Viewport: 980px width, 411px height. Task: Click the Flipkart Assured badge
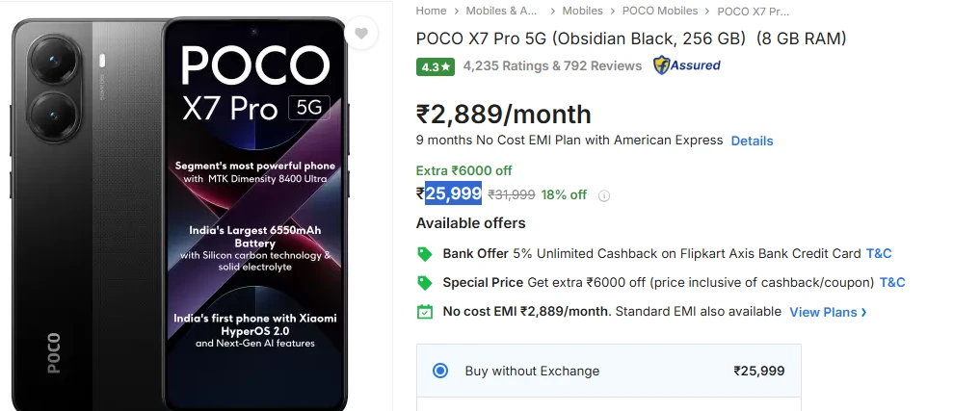pos(687,65)
